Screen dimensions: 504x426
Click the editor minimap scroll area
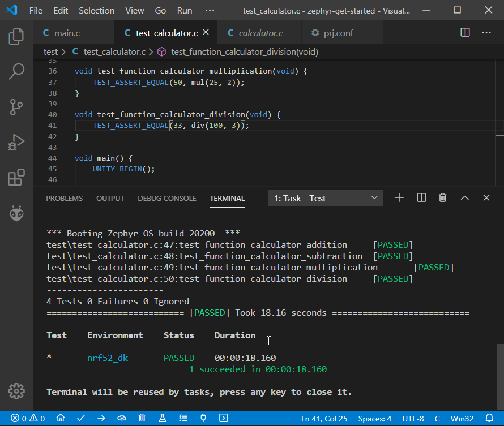point(499,122)
